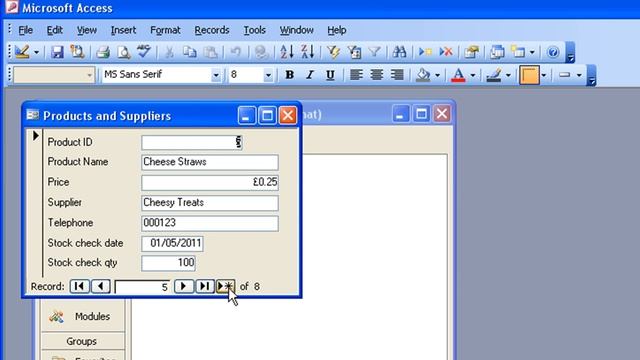Open the File menu
Image resolution: width=640 pixels, height=360 pixels.
(x=25, y=30)
